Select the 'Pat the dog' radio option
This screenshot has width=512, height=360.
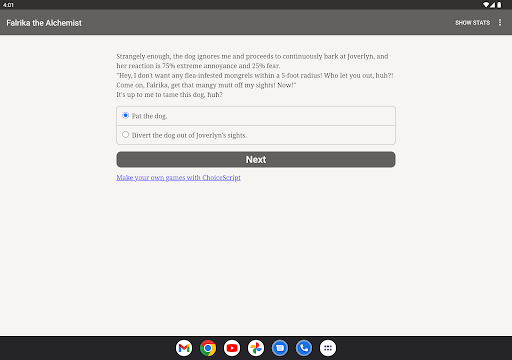point(256,116)
